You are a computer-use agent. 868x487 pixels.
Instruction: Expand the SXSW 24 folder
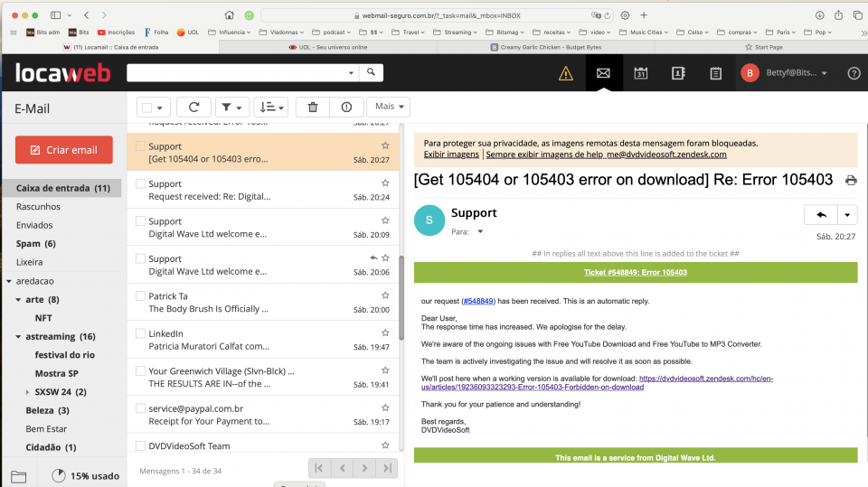[28, 392]
